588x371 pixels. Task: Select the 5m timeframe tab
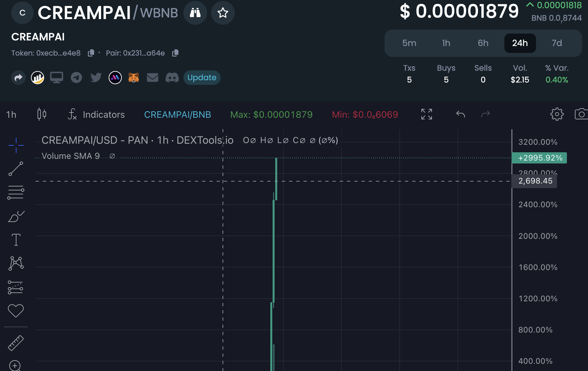409,43
